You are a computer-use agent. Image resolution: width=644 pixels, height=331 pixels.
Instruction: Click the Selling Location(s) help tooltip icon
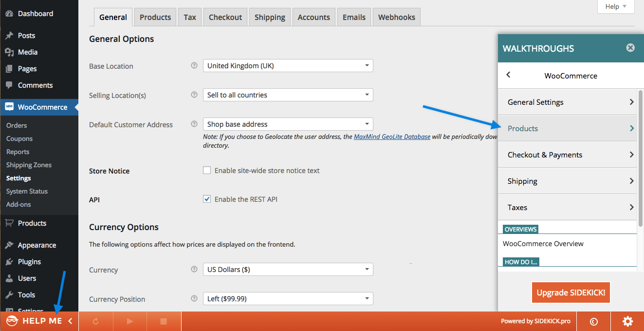[x=194, y=95]
